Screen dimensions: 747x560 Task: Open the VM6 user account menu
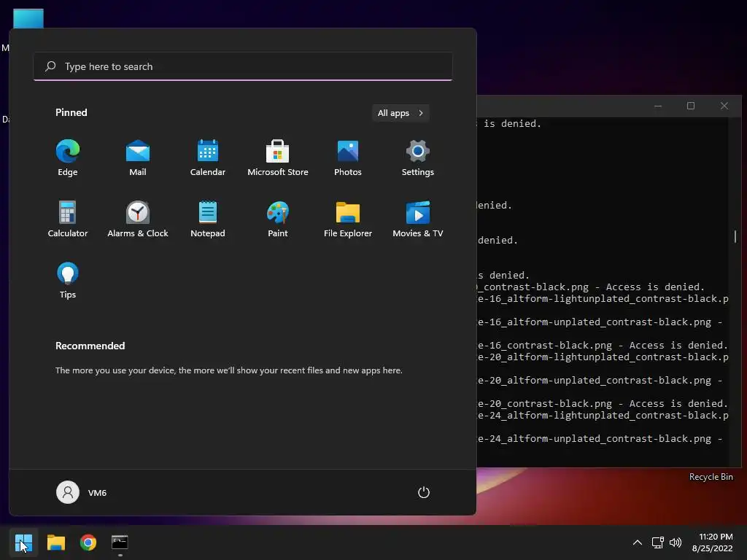(x=82, y=492)
